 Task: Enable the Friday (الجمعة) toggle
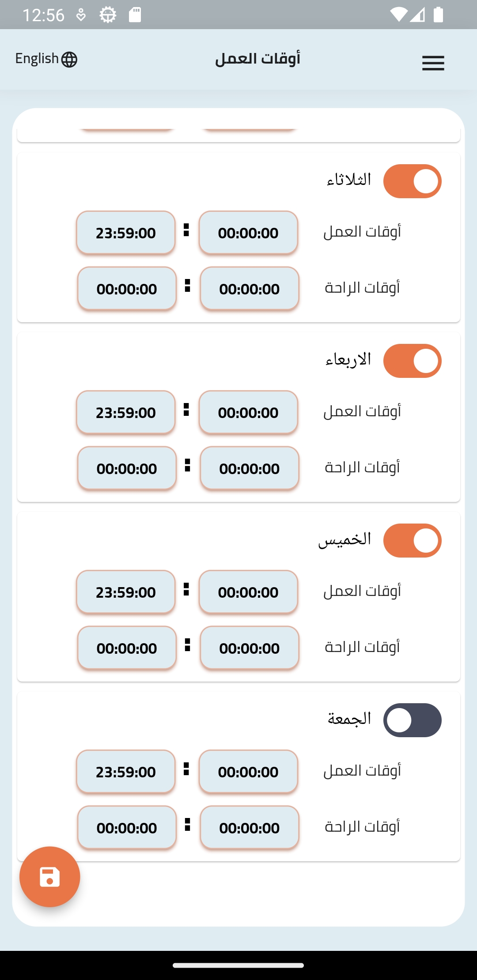412,720
